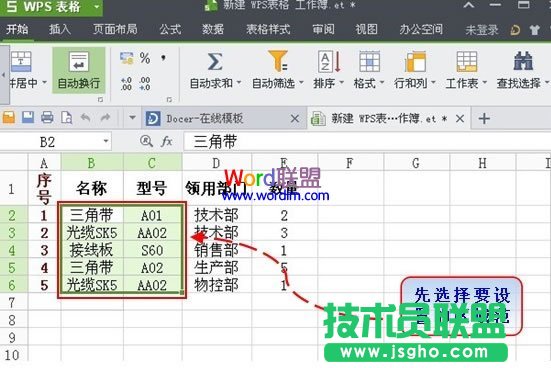This screenshot has width=551, height=368.
Task: Add a new tab with plus button
Action: tap(484, 119)
